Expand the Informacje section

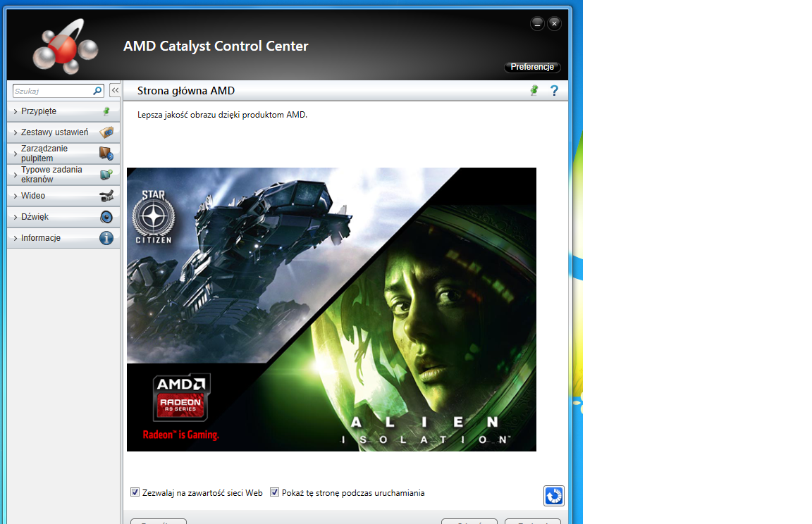click(x=63, y=238)
